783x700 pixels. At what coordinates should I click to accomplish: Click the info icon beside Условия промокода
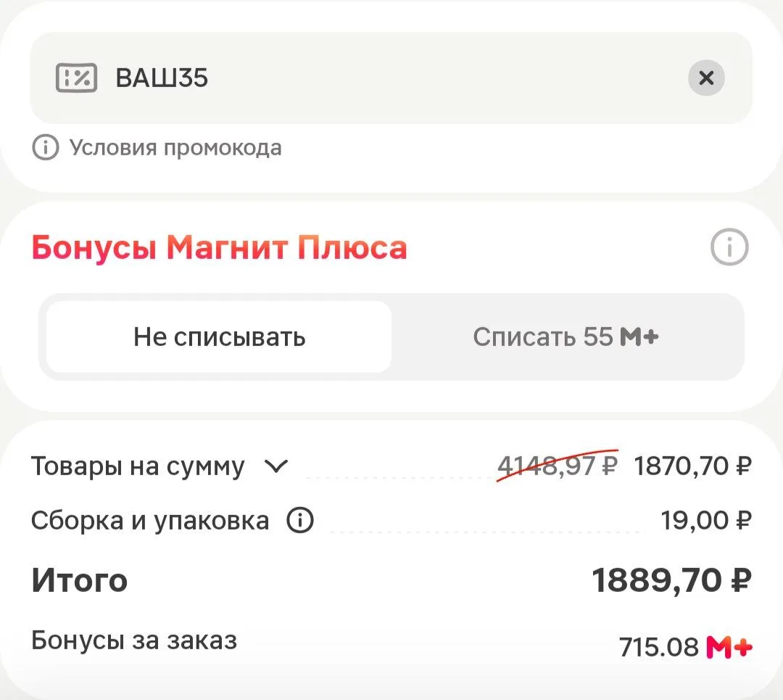pos(46,147)
